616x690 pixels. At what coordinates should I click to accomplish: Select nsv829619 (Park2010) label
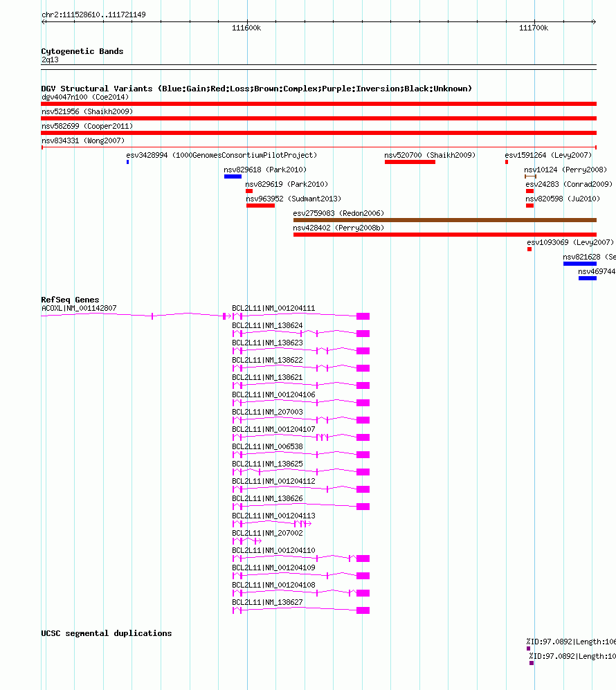[x=287, y=184]
